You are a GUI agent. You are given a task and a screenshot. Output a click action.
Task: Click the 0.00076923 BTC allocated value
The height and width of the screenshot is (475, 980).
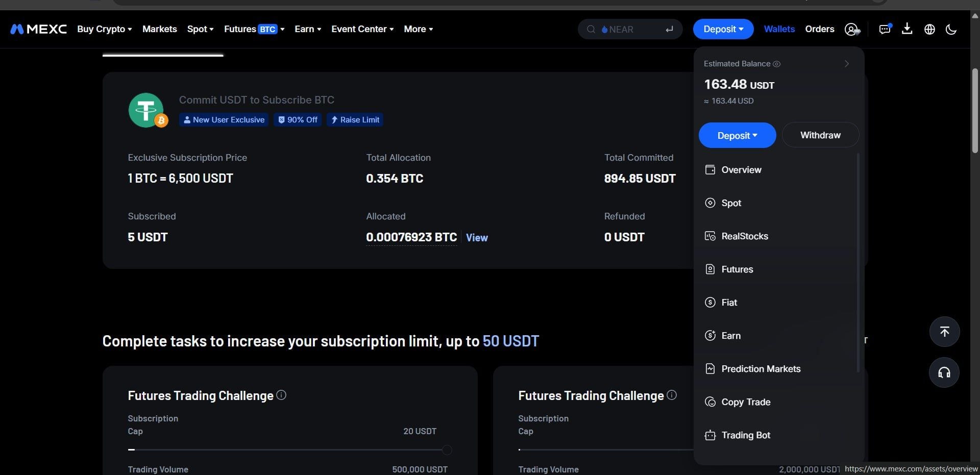pyautogui.click(x=411, y=237)
